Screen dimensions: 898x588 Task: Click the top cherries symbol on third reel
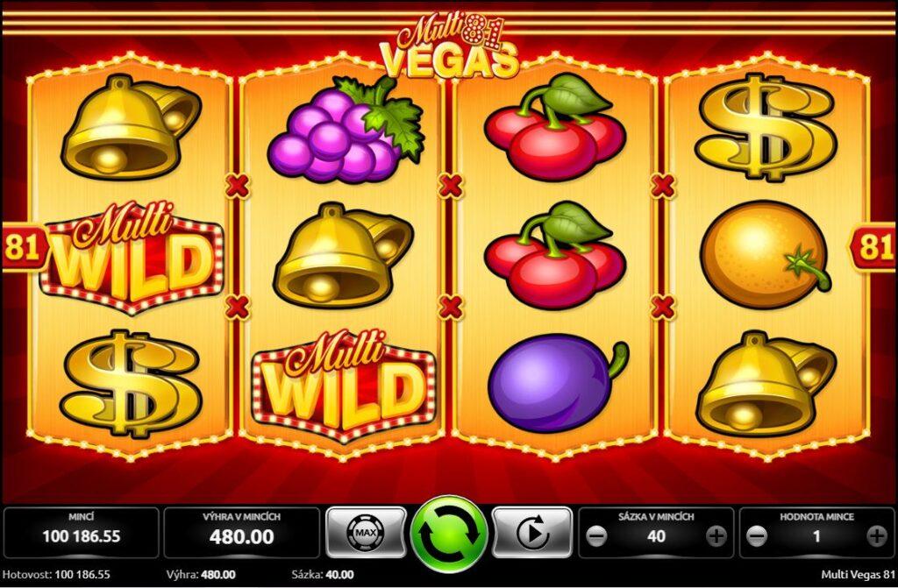555,127
